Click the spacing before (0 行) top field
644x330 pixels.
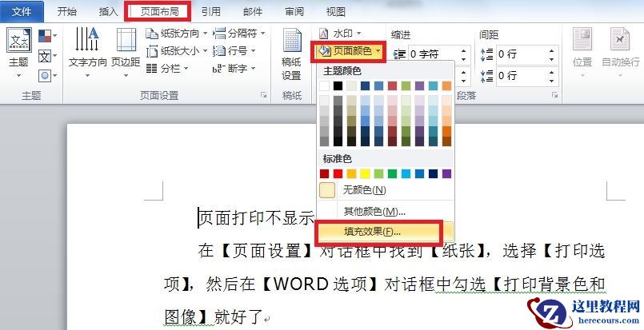click(522, 54)
